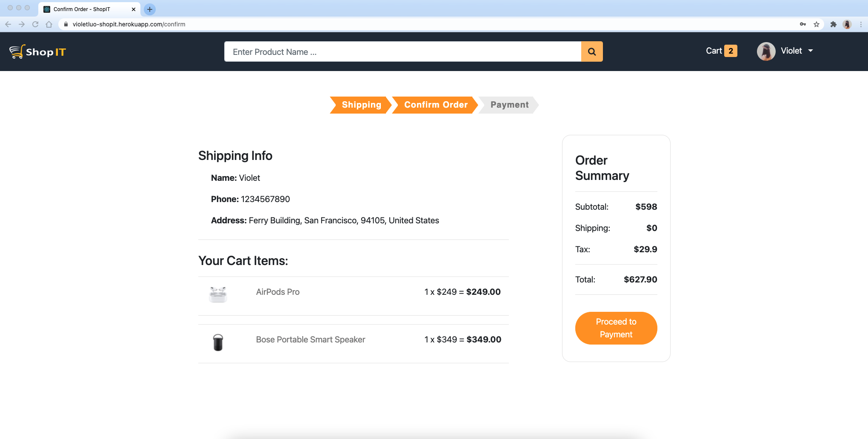Click the Bose speaker price $349.00
This screenshot has width=868, height=439.
[484, 339]
